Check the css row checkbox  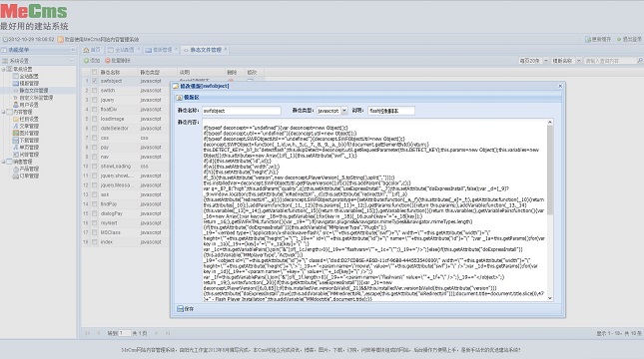point(95,138)
